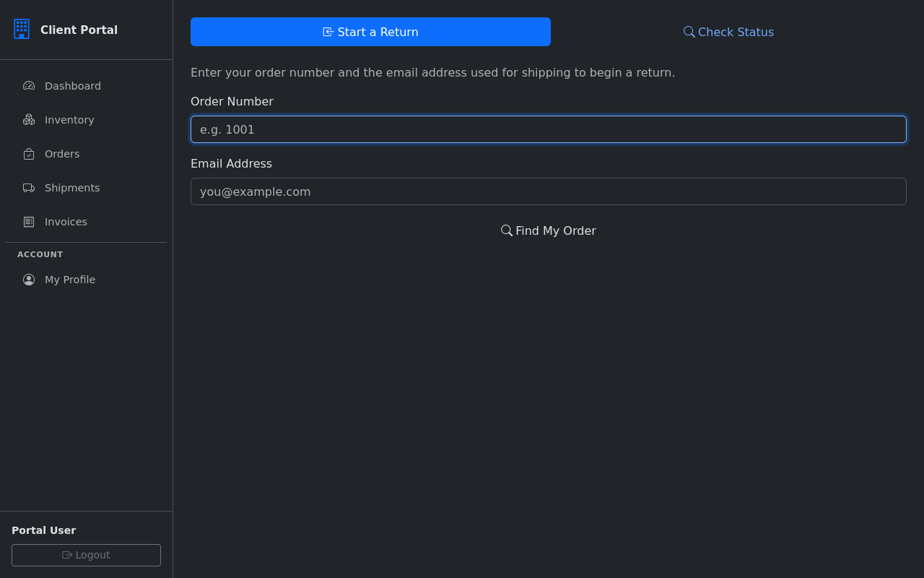924x578 pixels.
Task: Click the My Profile person icon
Action: (x=29, y=280)
